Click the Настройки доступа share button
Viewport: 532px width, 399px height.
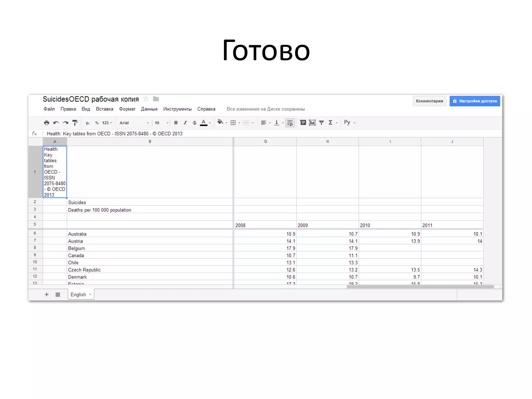tap(475, 101)
